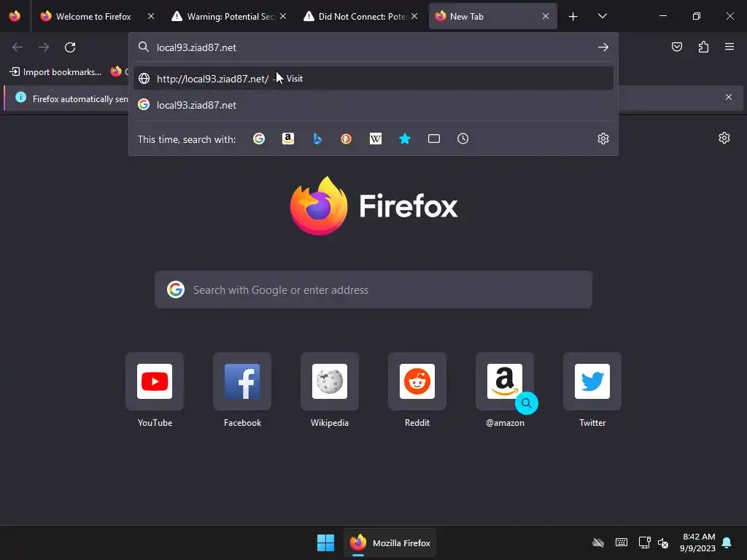Search this time with DuckDuckGo
Screen dimensions: 747x560
[347, 139]
